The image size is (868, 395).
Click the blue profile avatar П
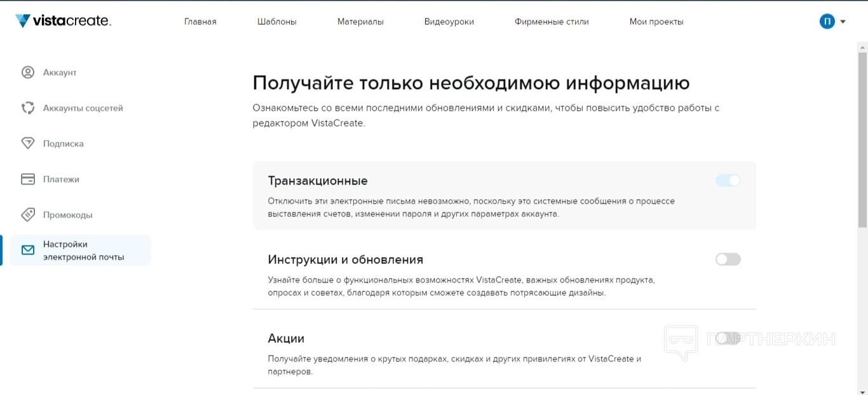pyautogui.click(x=827, y=22)
